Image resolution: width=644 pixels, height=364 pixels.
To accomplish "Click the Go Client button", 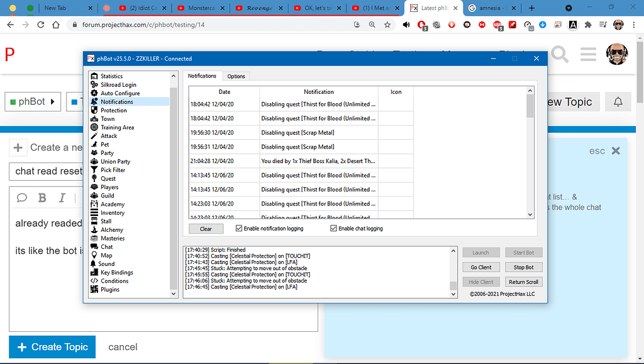I will (x=481, y=268).
